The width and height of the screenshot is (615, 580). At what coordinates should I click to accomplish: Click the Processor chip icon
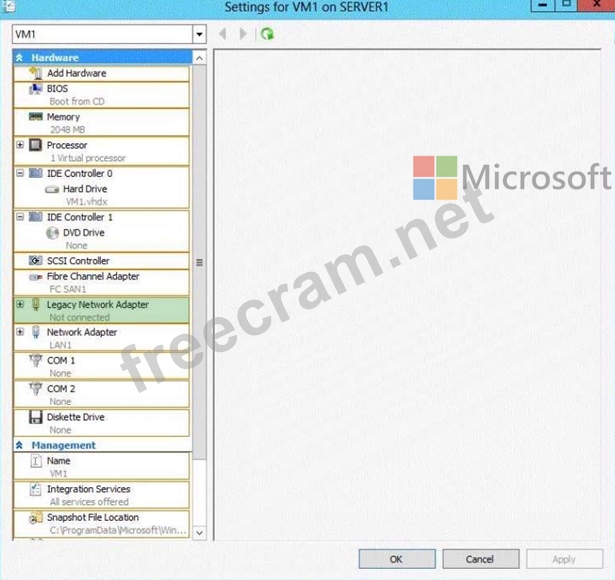36,145
